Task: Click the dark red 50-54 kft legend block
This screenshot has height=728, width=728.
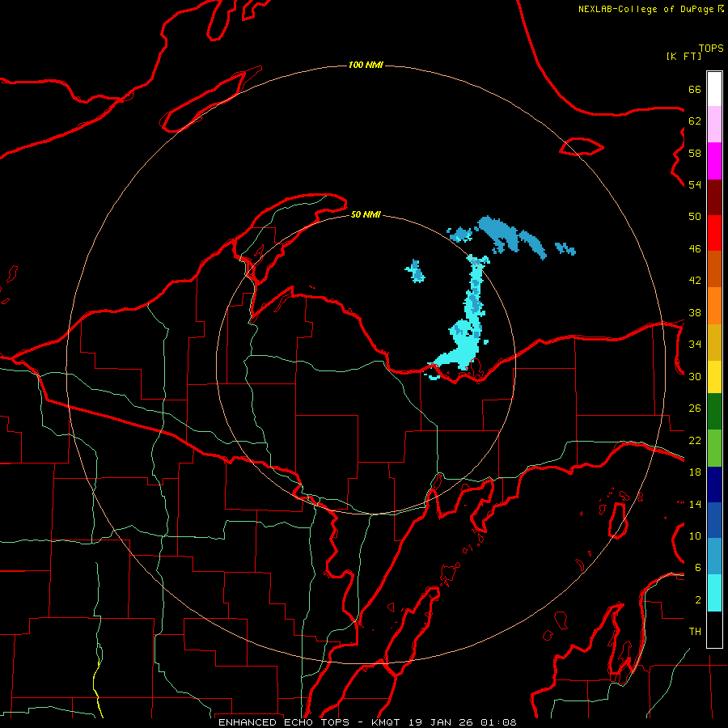Action: tap(714, 198)
